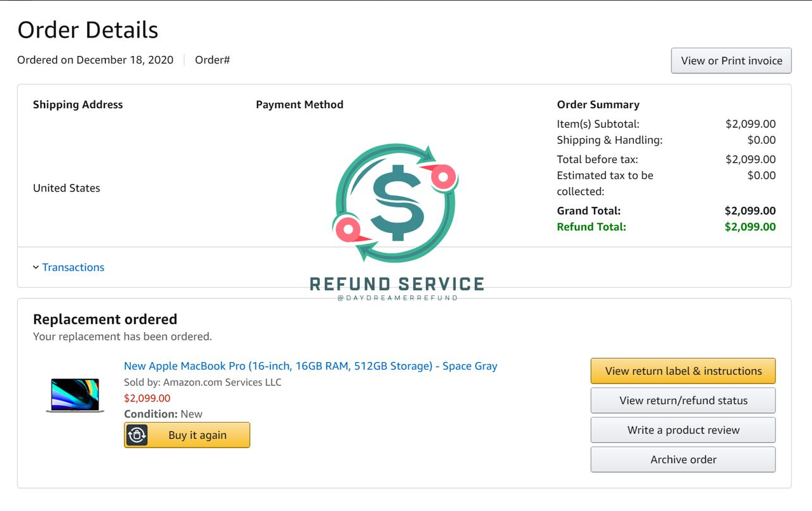
Task: Click the MacBook Pro product thumbnail
Action: coord(75,395)
